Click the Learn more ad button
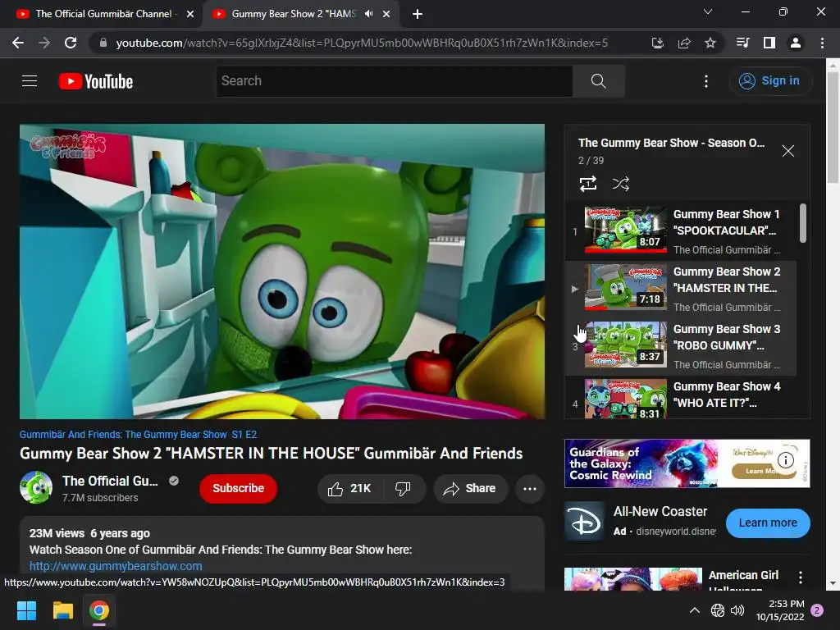 (768, 523)
